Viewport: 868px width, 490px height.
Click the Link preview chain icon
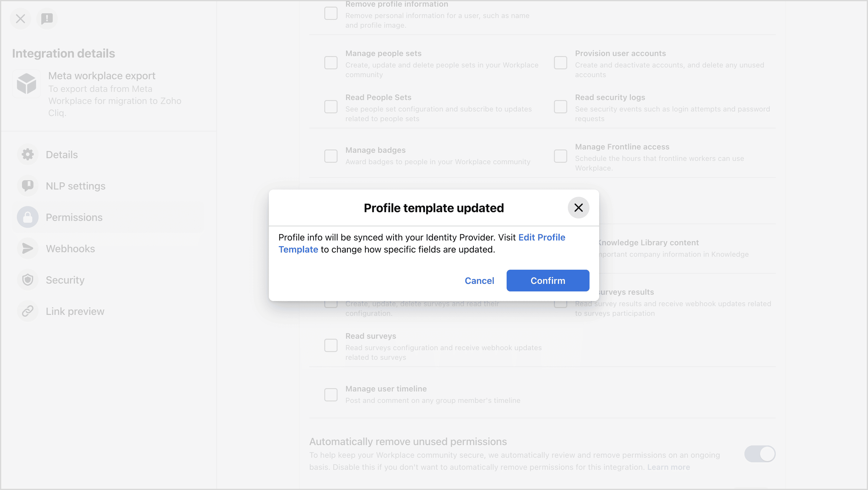(x=28, y=311)
